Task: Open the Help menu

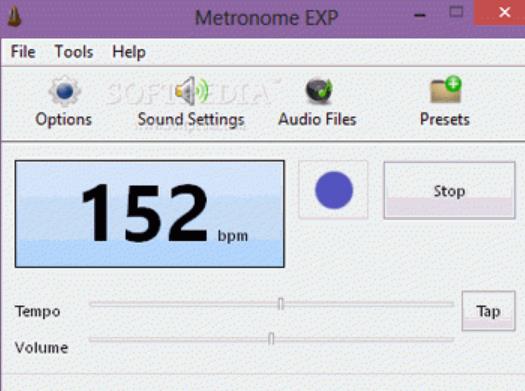Action: (129, 53)
